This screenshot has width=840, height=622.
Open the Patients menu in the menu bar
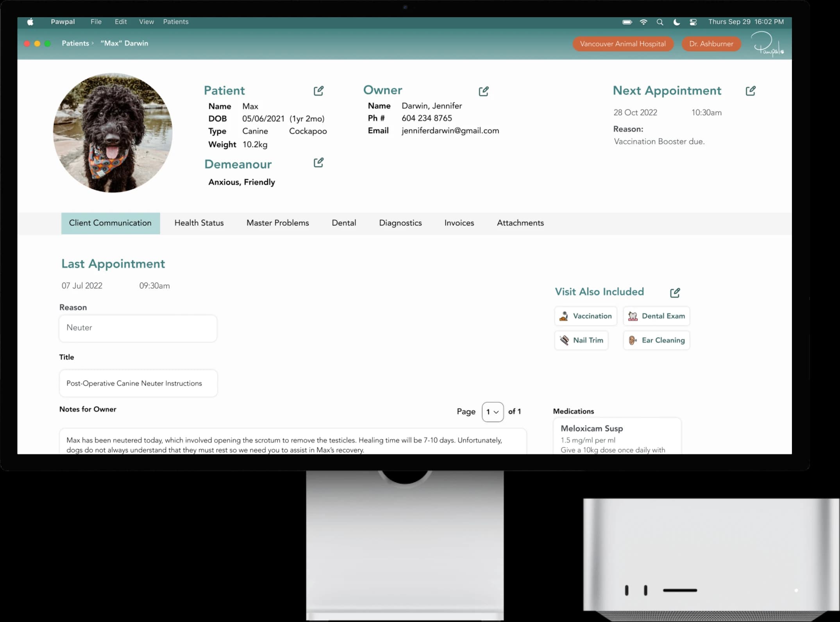[x=175, y=22]
